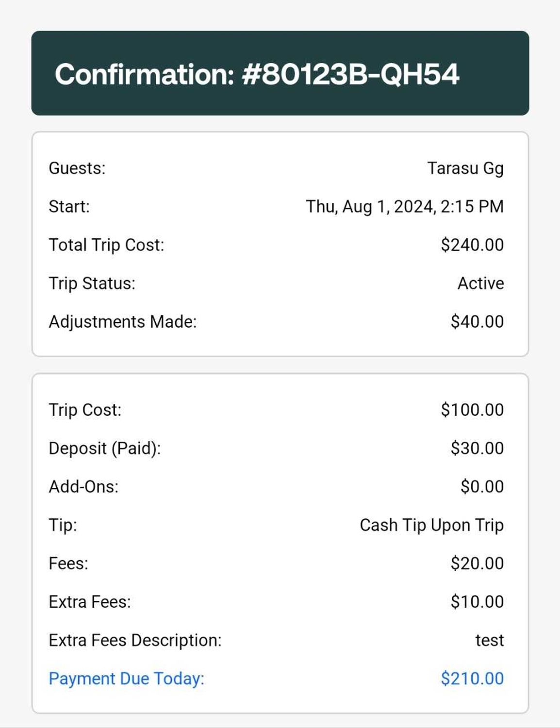
Task: Click the Deposit (Paid) label
Action: pos(104,448)
